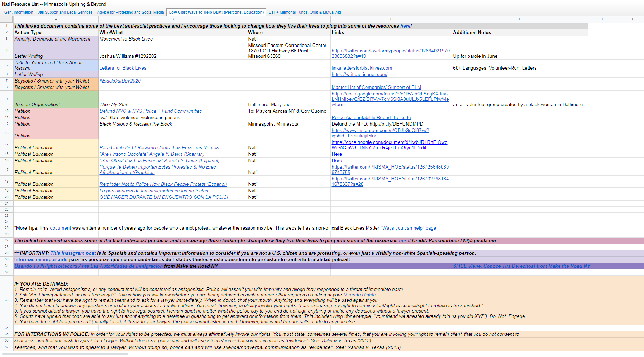
Task: Open Police Accountability Report: Episode link
Action: point(371,118)
